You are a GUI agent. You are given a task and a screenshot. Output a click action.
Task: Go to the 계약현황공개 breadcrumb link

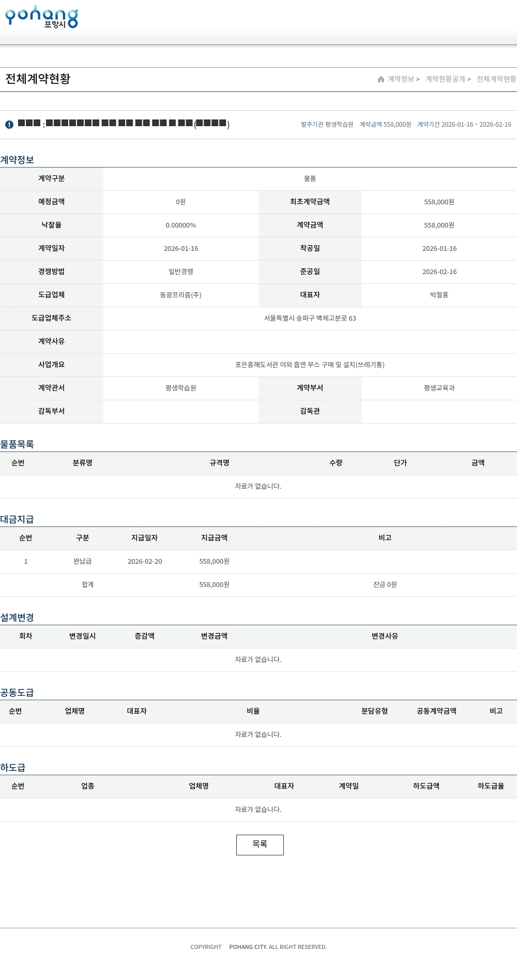445,79
